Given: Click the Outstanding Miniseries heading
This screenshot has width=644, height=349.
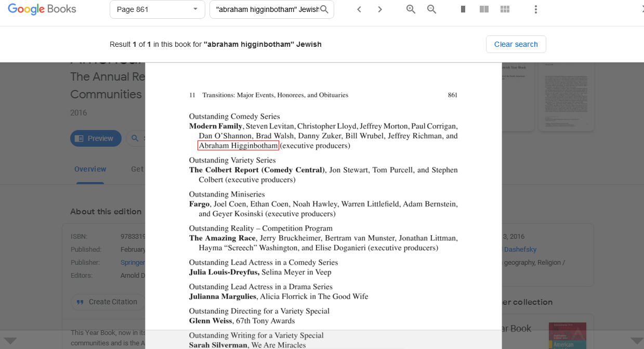Looking at the screenshot, I should 227,195.
